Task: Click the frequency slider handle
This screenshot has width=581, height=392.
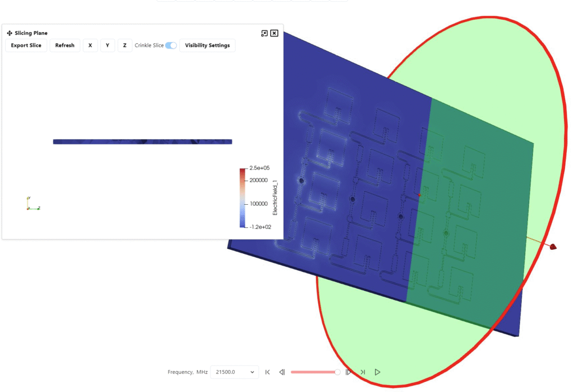Action: [x=337, y=372]
